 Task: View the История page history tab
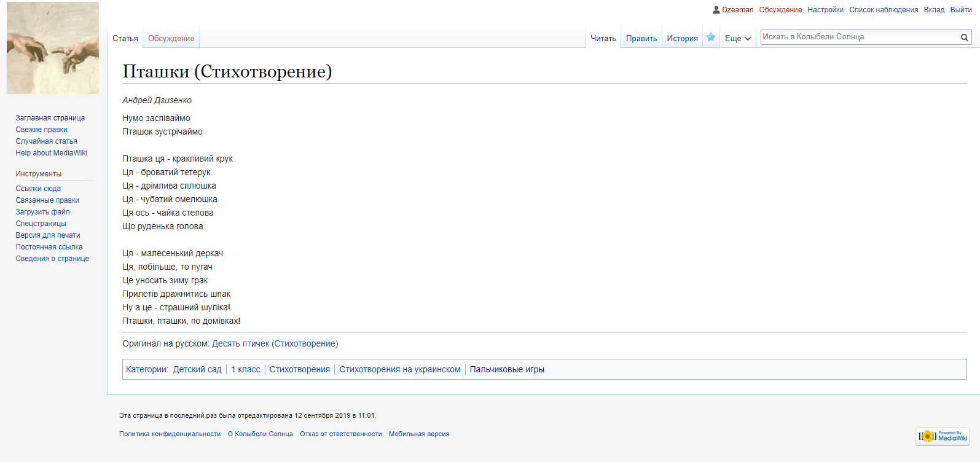(x=682, y=38)
